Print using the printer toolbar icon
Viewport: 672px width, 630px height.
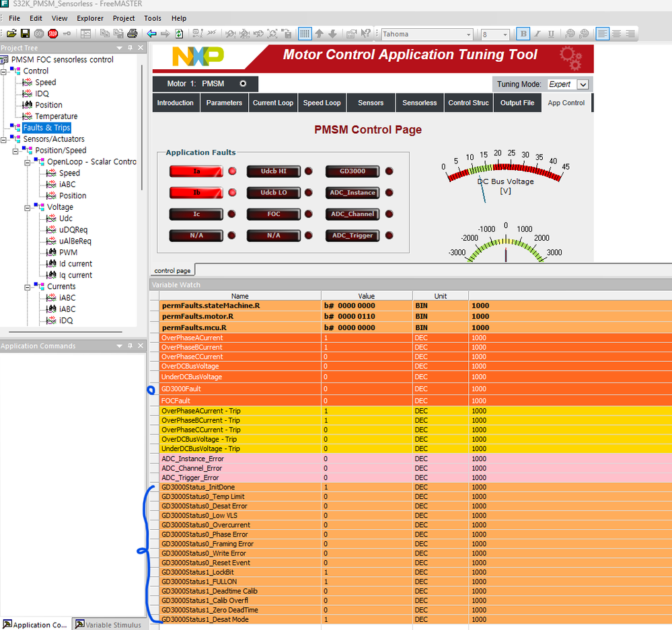pos(133,34)
